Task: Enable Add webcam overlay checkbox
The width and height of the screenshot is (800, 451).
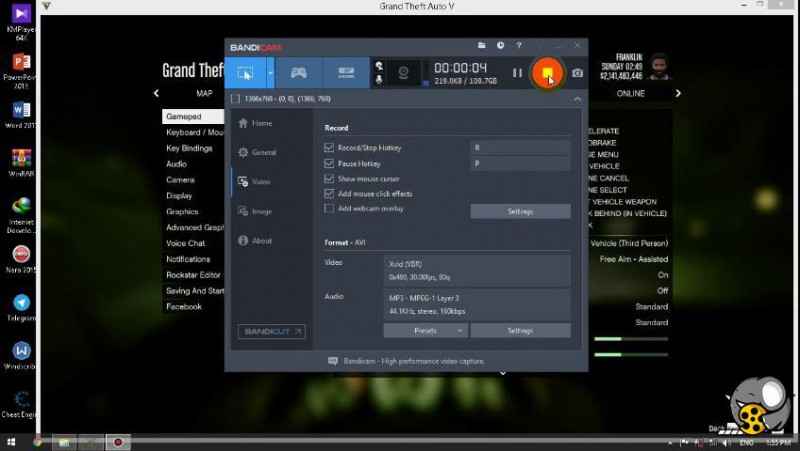Action: pyautogui.click(x=329, y=208)
